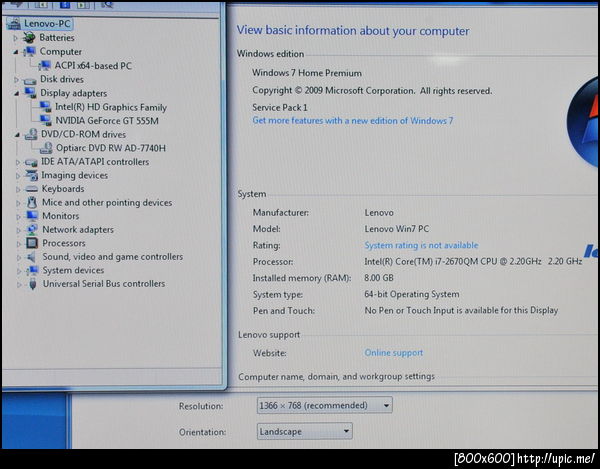Screen dimensions: 600x469
Task: Expand the Network adapters node arrow
Action: (x=18, y=230)
